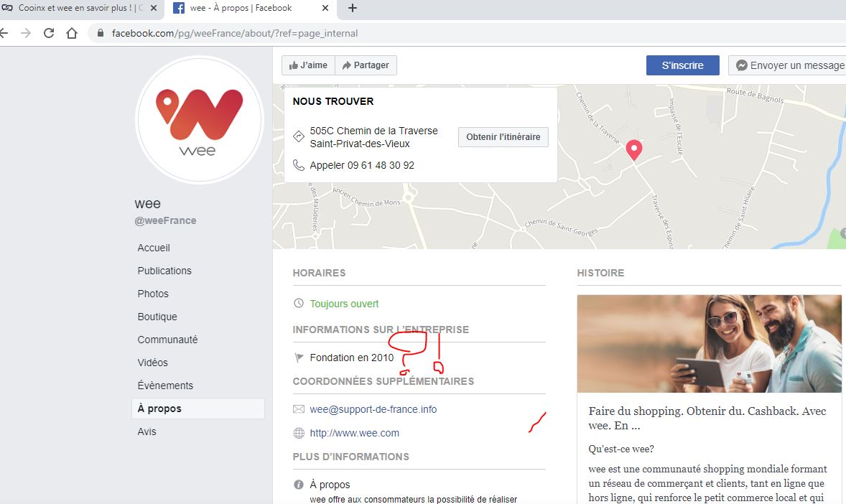Open the Avis section in sidebar
This screenshot has height=504, width=846.
(147, 431)
